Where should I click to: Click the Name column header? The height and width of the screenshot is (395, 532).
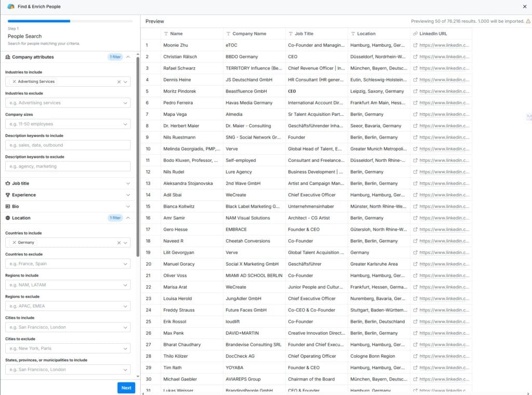[x=192, y=34]
